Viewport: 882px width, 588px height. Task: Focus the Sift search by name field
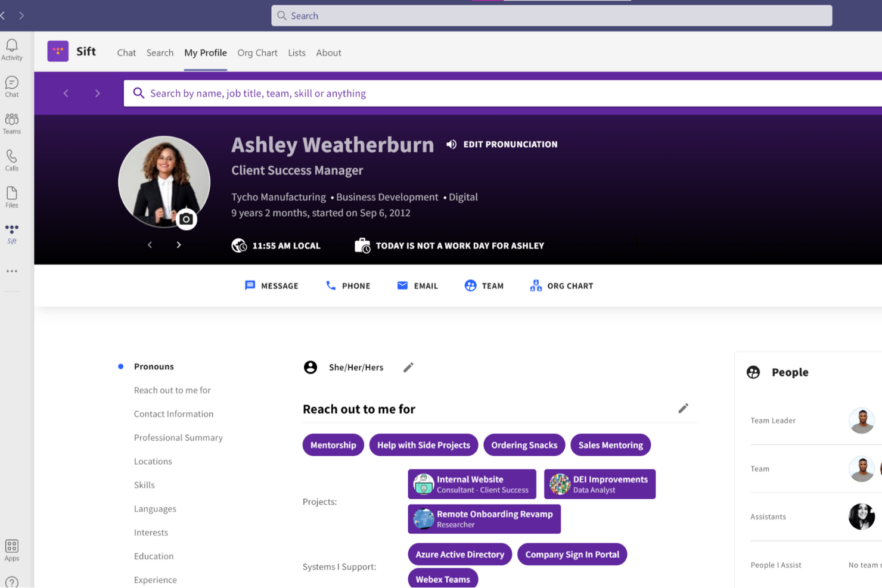pyautogui.click(x=503, y=94)
